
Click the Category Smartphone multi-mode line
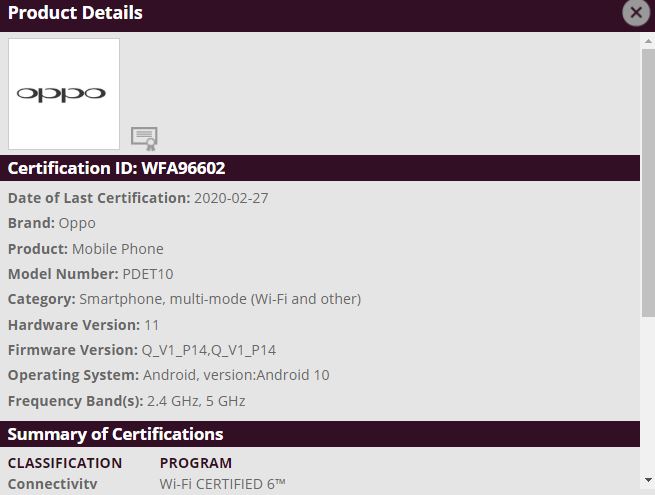(185, 299)
